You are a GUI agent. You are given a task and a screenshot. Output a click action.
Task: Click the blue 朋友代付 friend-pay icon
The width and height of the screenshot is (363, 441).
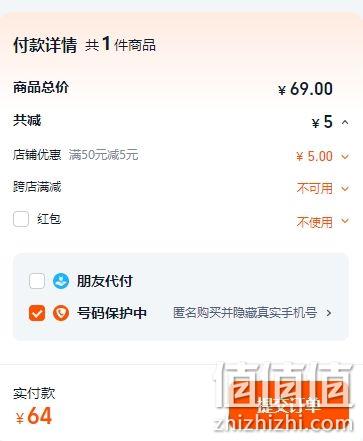tap(61, 281)
